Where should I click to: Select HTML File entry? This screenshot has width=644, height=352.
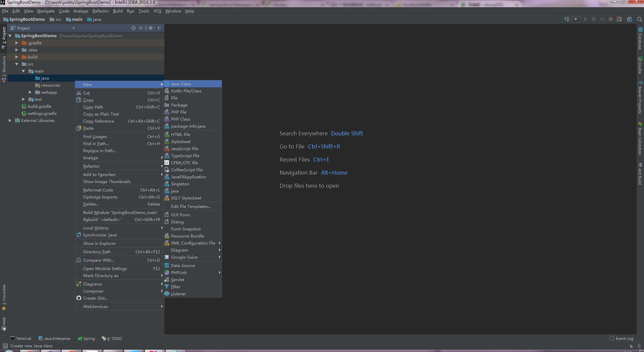[193, 134]
